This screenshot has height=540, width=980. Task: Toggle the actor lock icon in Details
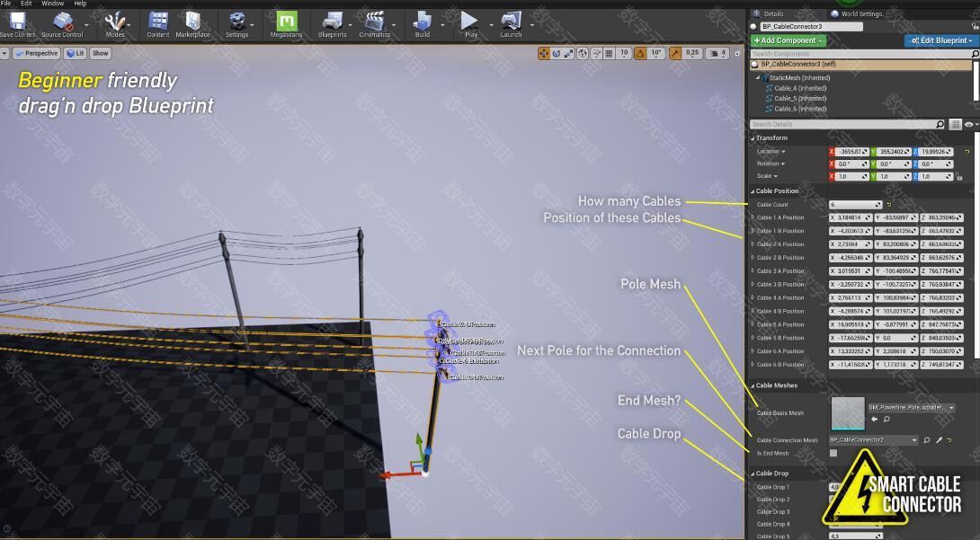975,26
